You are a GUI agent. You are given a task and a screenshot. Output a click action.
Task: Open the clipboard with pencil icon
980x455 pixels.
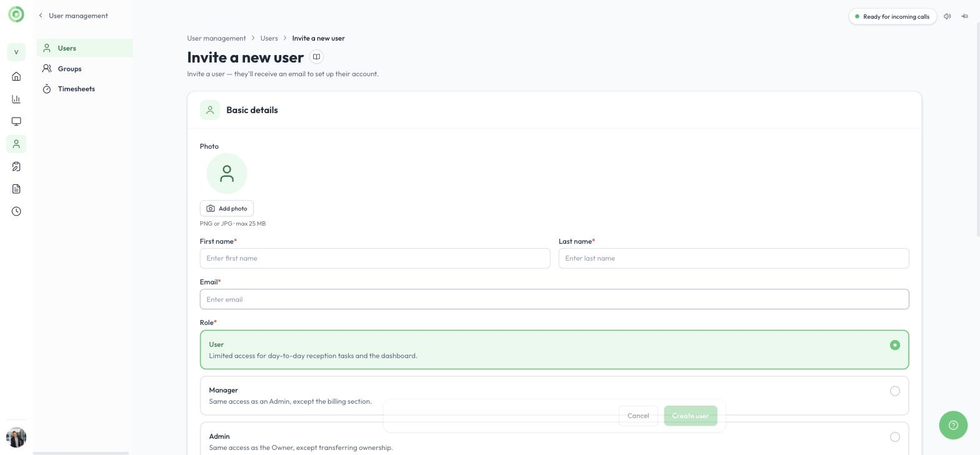(x=16, y=166)
